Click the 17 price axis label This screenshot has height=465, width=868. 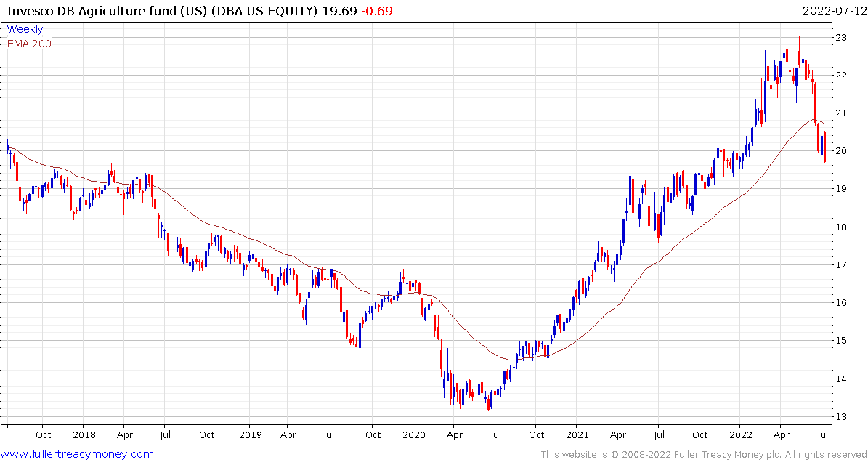tap(841, 265)
